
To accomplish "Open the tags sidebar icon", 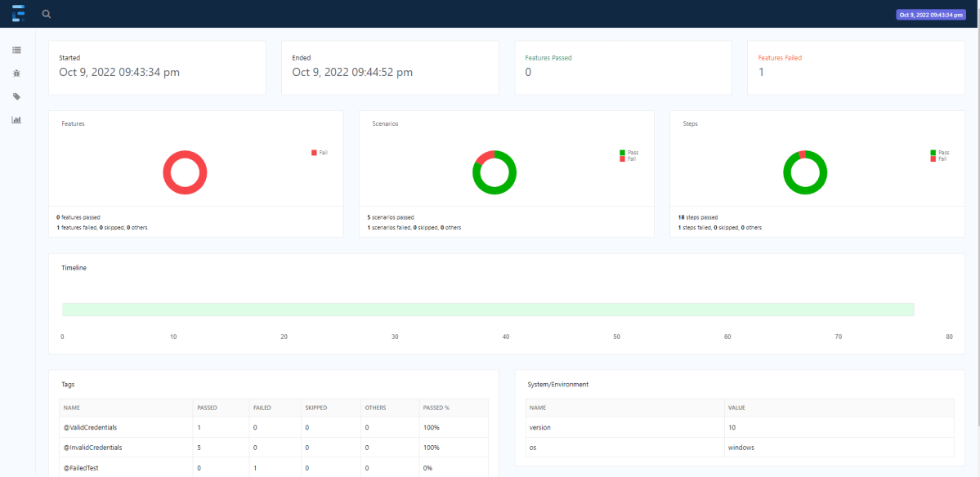I will 16,96.
